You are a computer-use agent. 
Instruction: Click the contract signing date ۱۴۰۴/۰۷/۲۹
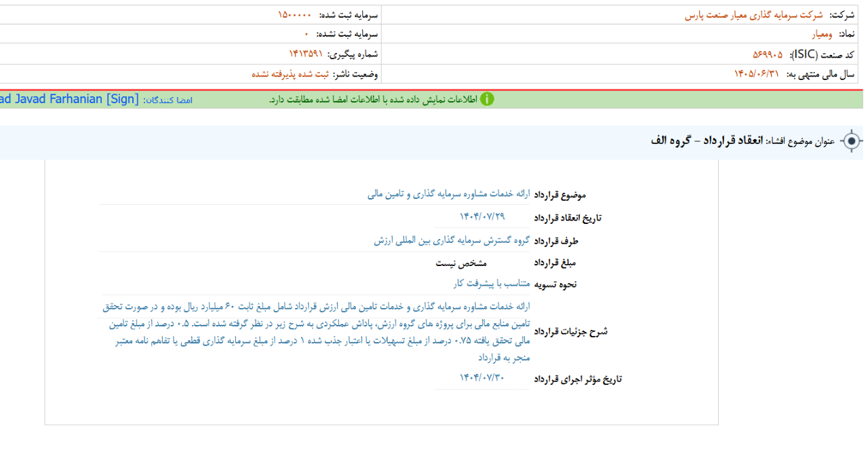(x=482, y=216)
